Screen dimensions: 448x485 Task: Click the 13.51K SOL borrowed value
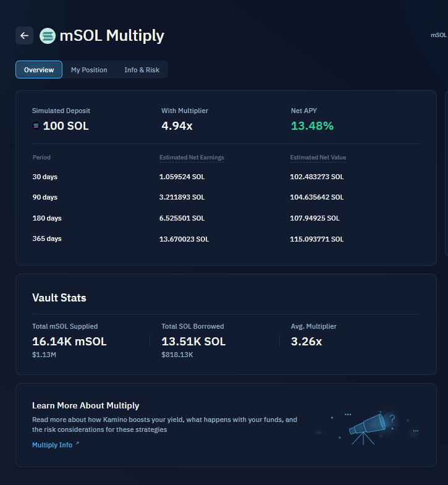pos(193,342)
